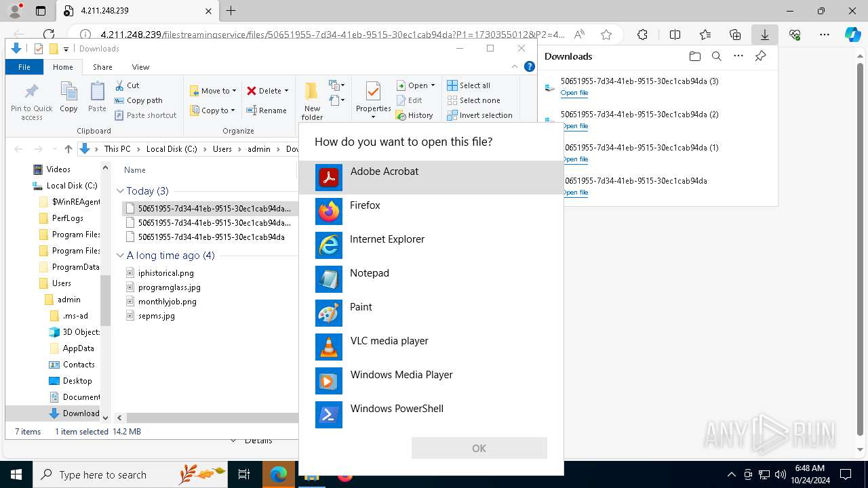Sort by Name column header
Image resolution: width=868 pixels, height=488 pixels.
pos(135,170)
